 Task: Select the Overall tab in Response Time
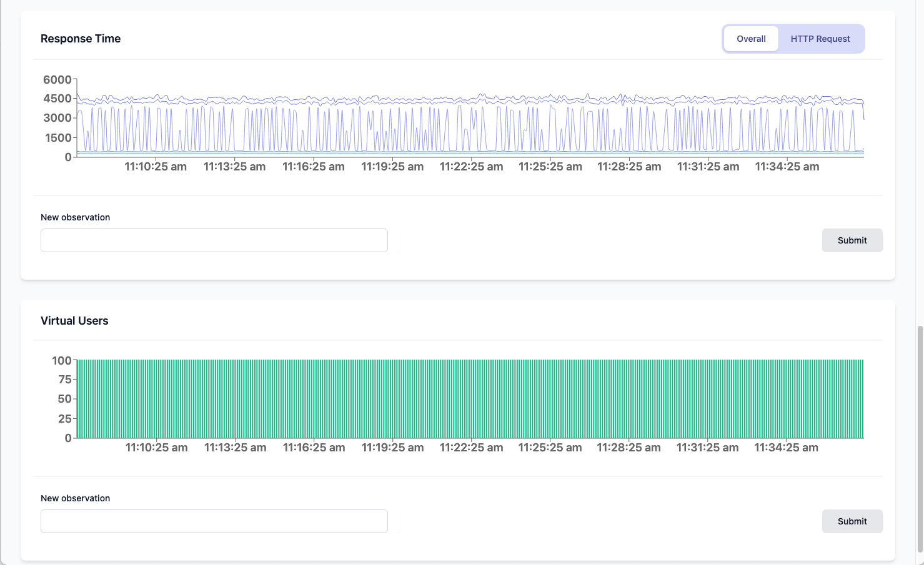click(751, 39)
